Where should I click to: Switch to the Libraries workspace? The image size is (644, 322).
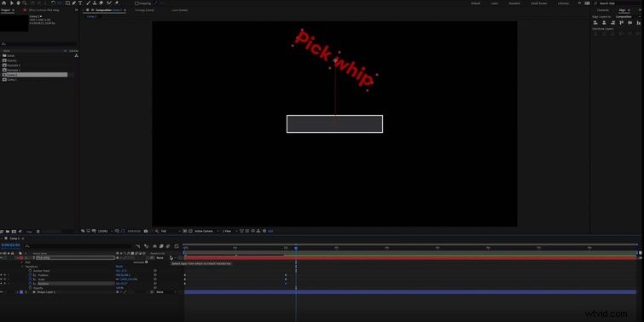(x=563, y=3)
